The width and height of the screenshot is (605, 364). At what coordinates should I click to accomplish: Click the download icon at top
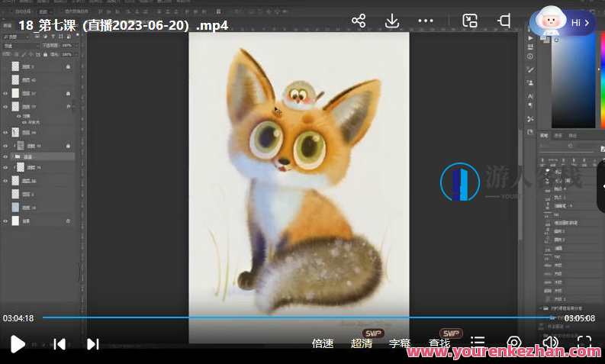392,21
